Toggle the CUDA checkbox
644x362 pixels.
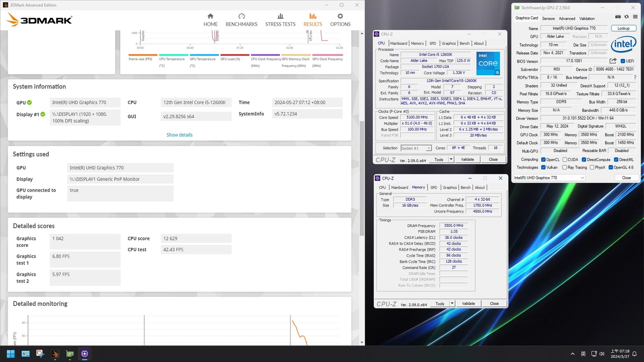(x=565, y=160)
